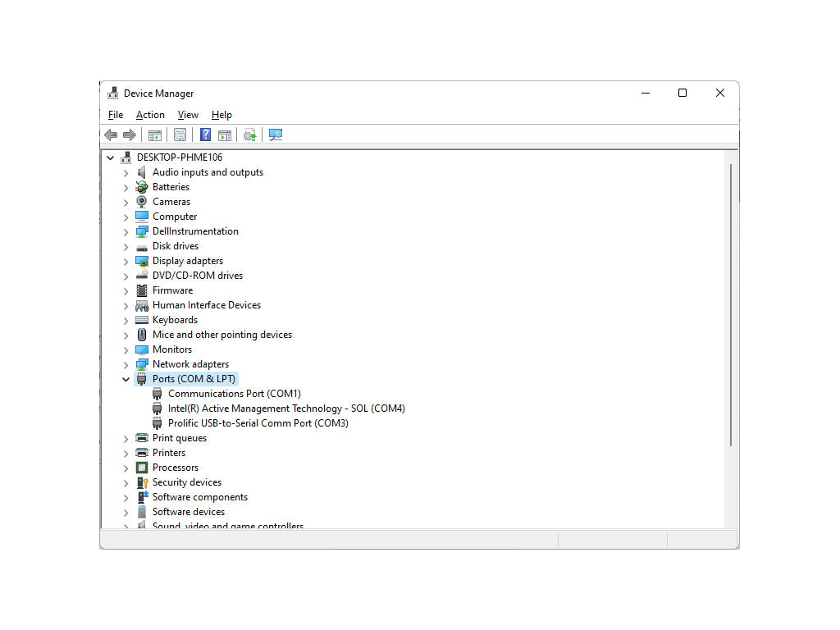Expand DVD/CD-ROM drives
Screen dimensions: 840x630
click(x=126, y=276)
